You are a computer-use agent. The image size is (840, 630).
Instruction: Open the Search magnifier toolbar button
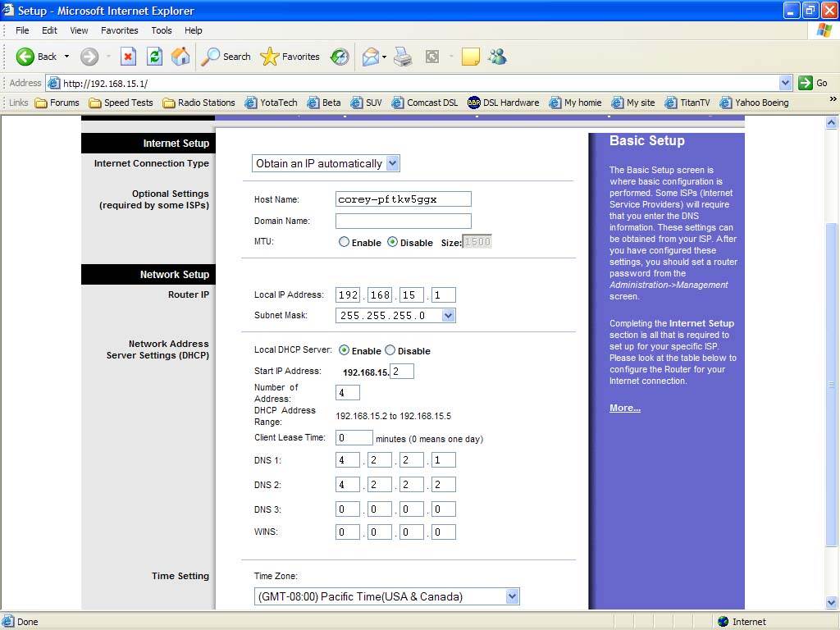[x=226, y=57]
